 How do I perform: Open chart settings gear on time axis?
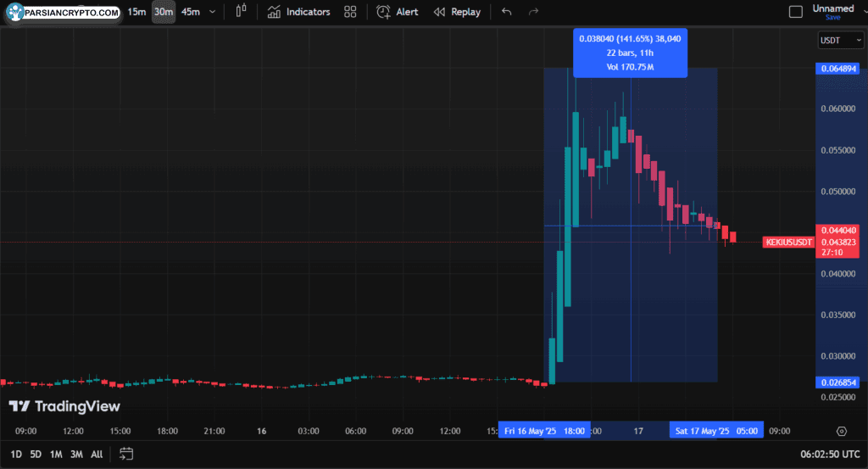coord(841,431)
